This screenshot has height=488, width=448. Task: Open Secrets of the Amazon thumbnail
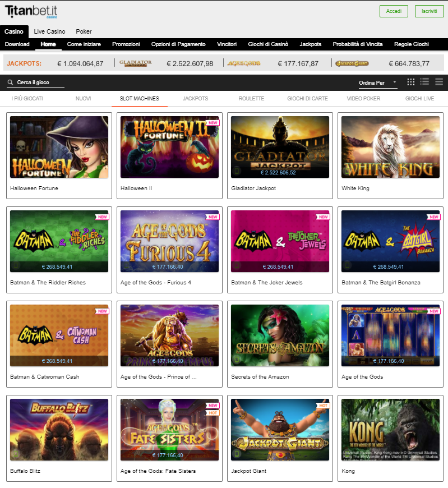tap(280, 335)
